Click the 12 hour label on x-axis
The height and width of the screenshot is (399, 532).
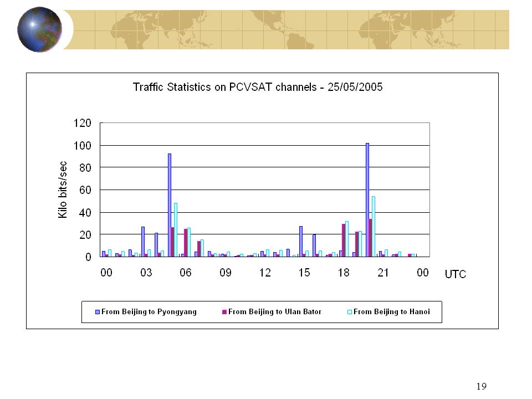click(x=265, y=273)
